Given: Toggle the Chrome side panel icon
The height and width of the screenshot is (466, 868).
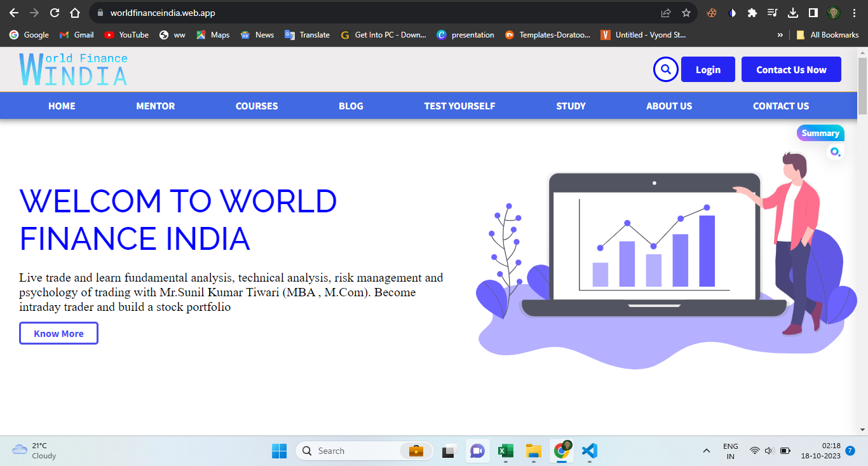Looking at the screenshot, I should (x=813, y=13).
